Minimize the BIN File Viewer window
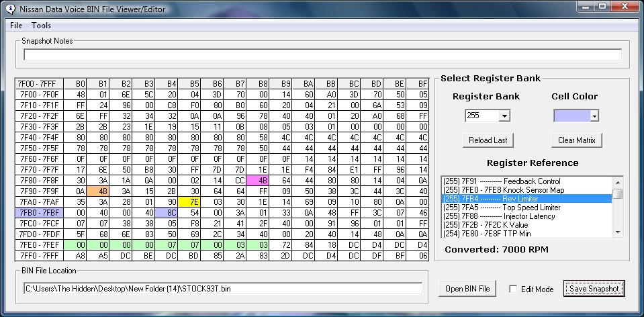The height and width of the screenshot is (317, 644). coord(586,6)
